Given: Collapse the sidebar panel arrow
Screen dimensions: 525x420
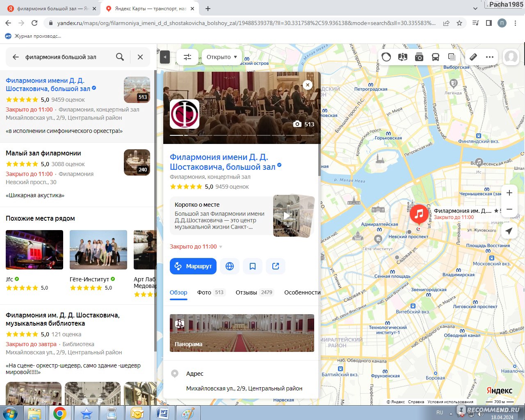Looking at the screenshot, I should 164,57.
